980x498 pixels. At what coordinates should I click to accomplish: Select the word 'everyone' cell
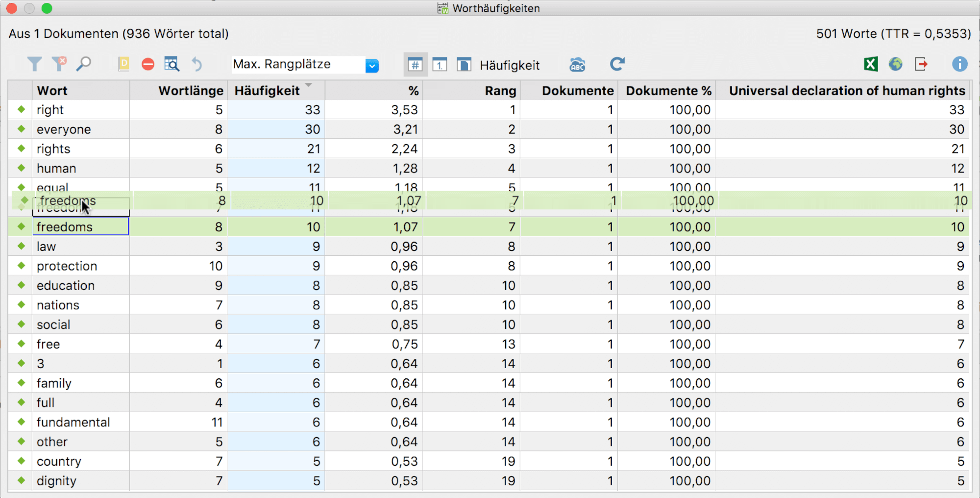(x=81, y=129)
